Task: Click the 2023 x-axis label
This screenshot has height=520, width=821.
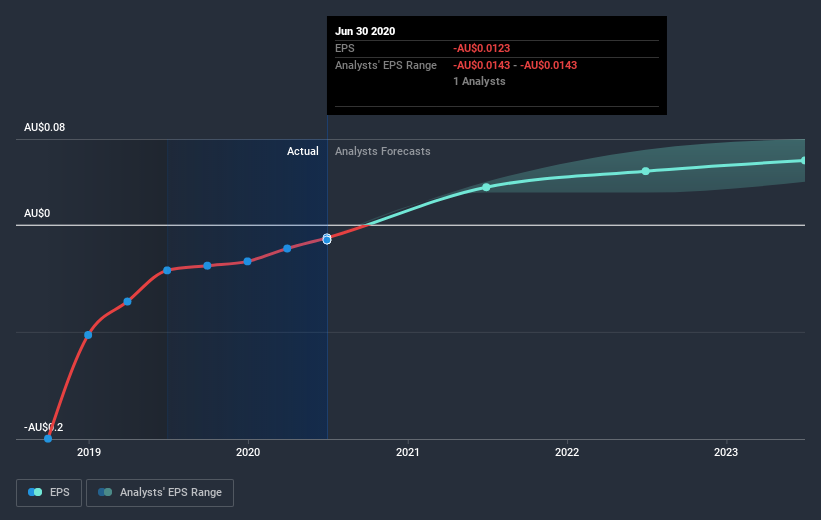Action: click(x=726, y=452)
